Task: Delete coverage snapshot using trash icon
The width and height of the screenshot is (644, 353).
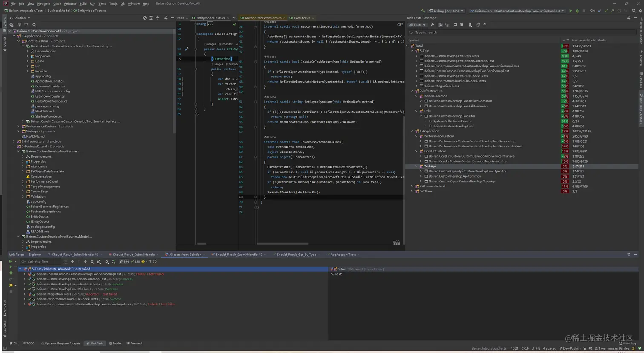Action: click(x=462, y=25)
